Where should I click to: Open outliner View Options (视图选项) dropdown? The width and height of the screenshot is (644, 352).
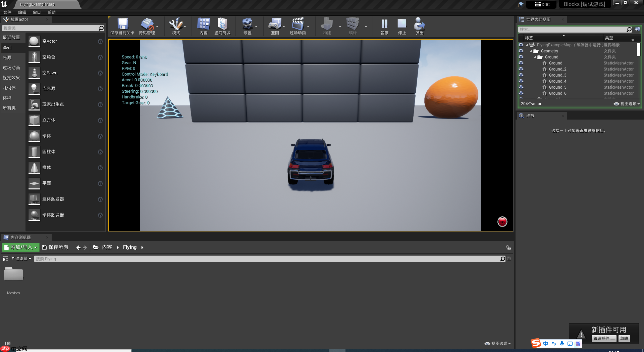[627, 104]
